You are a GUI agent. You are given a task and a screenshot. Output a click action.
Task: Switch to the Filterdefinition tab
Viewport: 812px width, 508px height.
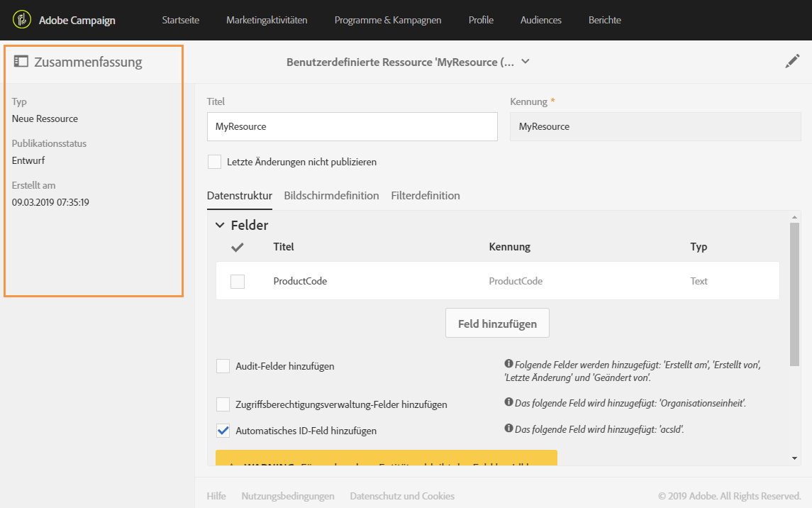click(x=426, y=195)
